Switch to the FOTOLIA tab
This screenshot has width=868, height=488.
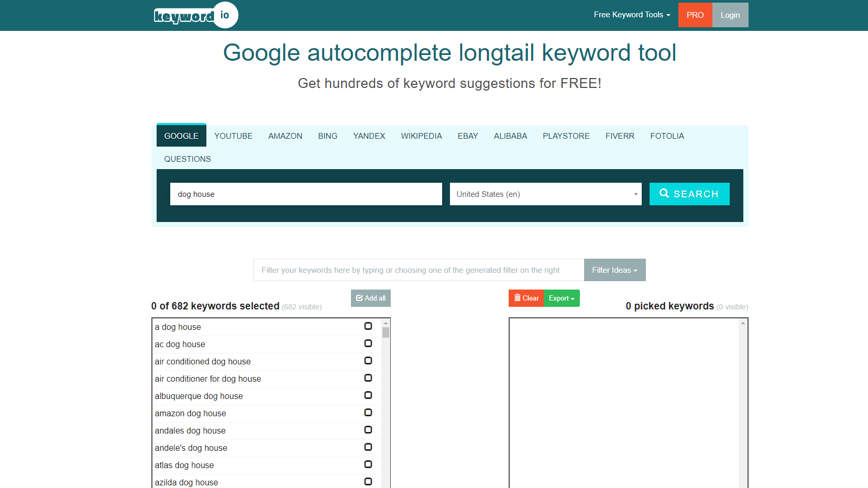tap(667, 136)
